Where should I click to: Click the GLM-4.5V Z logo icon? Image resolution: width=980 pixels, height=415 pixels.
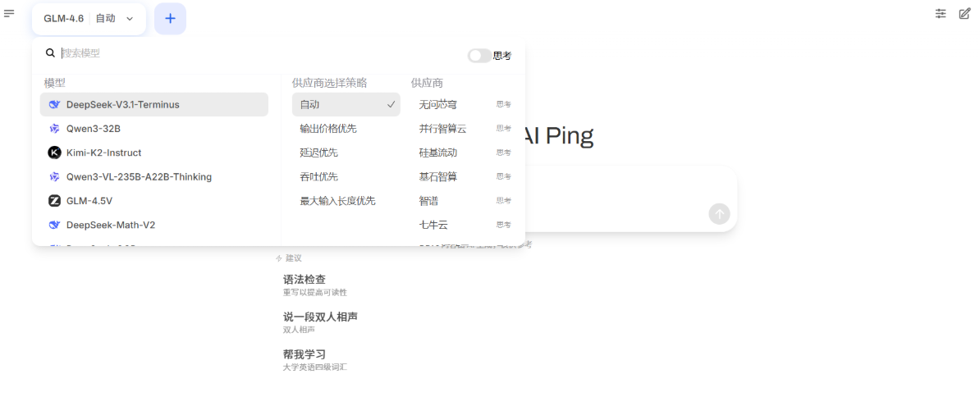click(x=54, y=201)
